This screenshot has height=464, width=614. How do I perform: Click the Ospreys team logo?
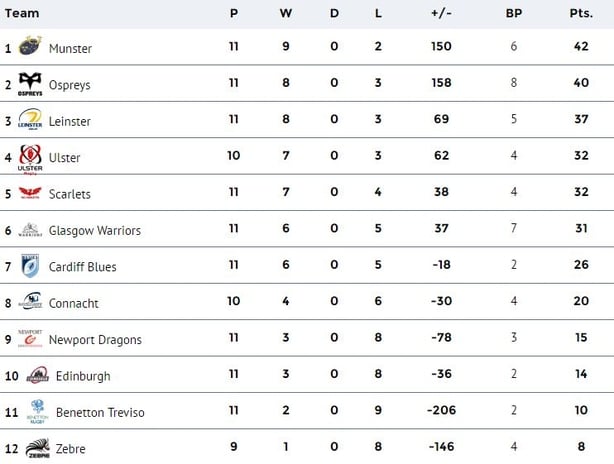click(x=30, y=84)
